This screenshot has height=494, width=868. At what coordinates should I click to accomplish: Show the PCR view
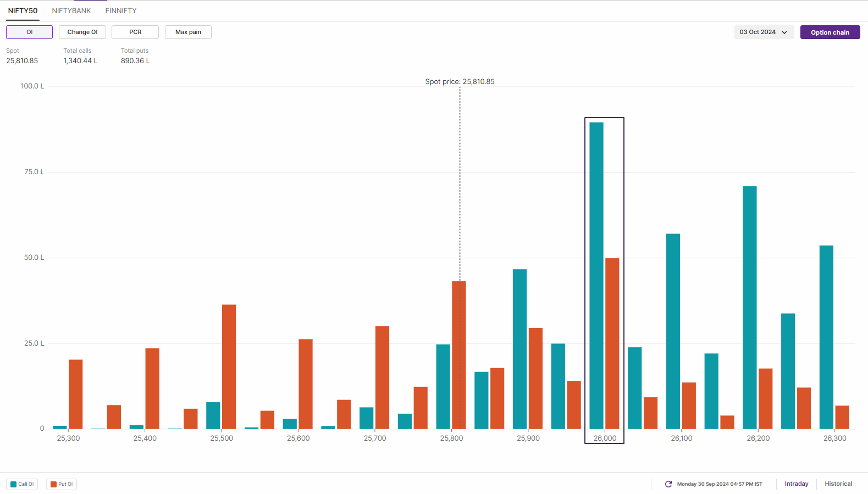coord(135,32)
